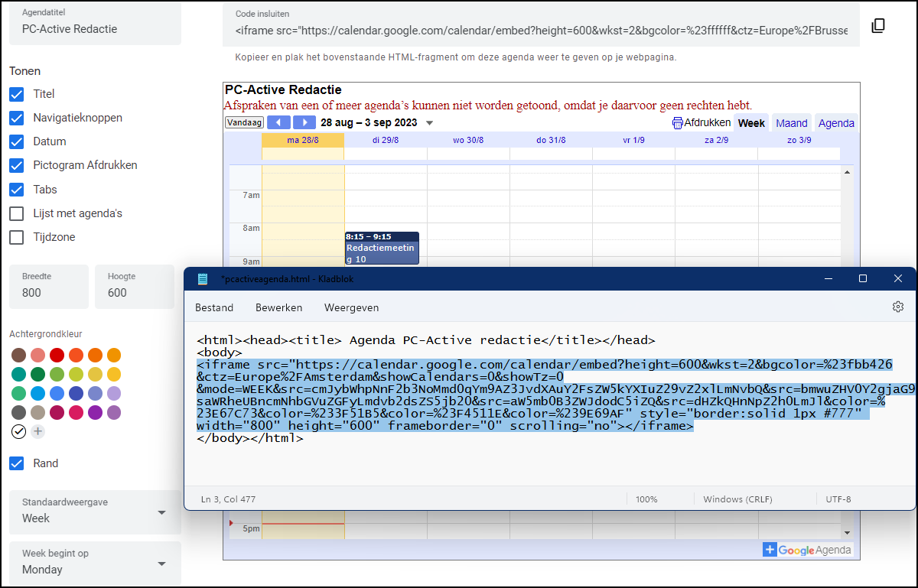This screenshot has height=588, width=918.
Task: Open the Week begint op dropdown
Action: click(x=95, y=564)
